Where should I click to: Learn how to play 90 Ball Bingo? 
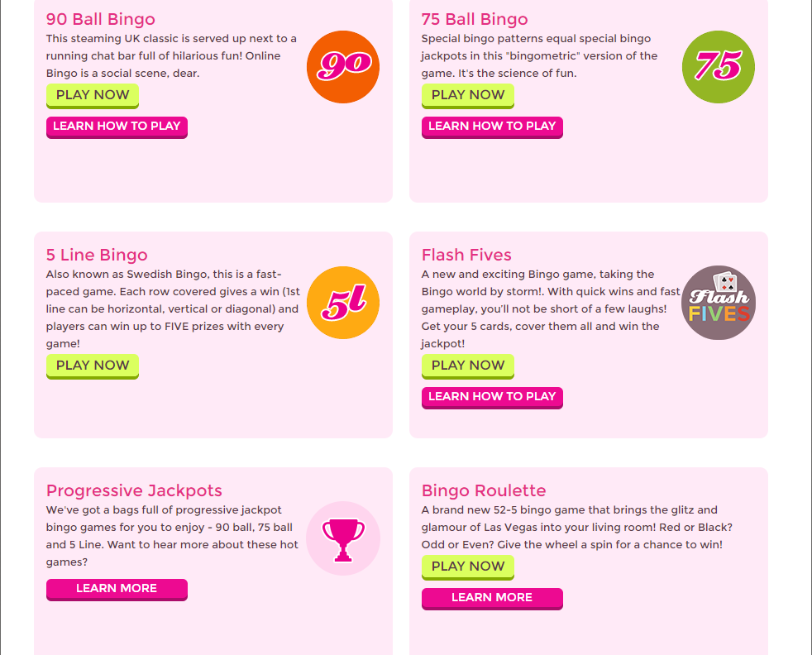tap(116, 127)
